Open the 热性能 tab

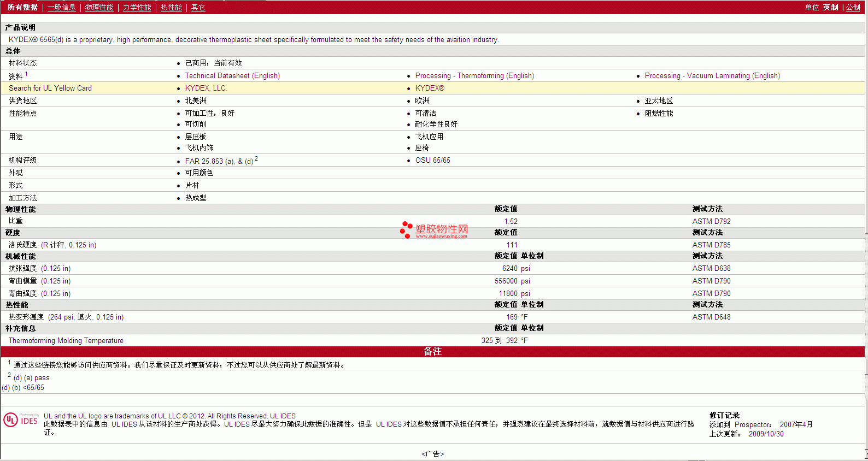point(171,8)
